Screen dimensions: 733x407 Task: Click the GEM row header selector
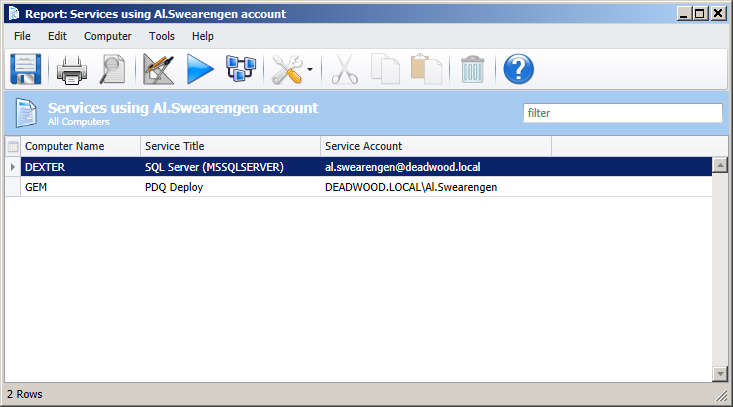[13, 187]
